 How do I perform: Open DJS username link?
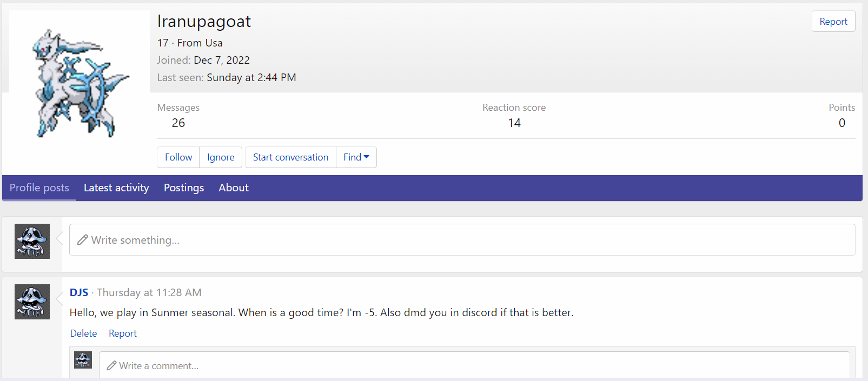pos(79,292)
